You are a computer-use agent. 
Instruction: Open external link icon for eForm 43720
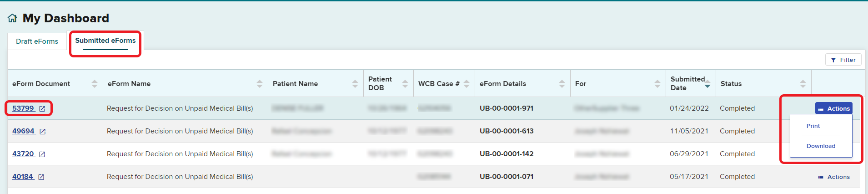click(42, 154)
